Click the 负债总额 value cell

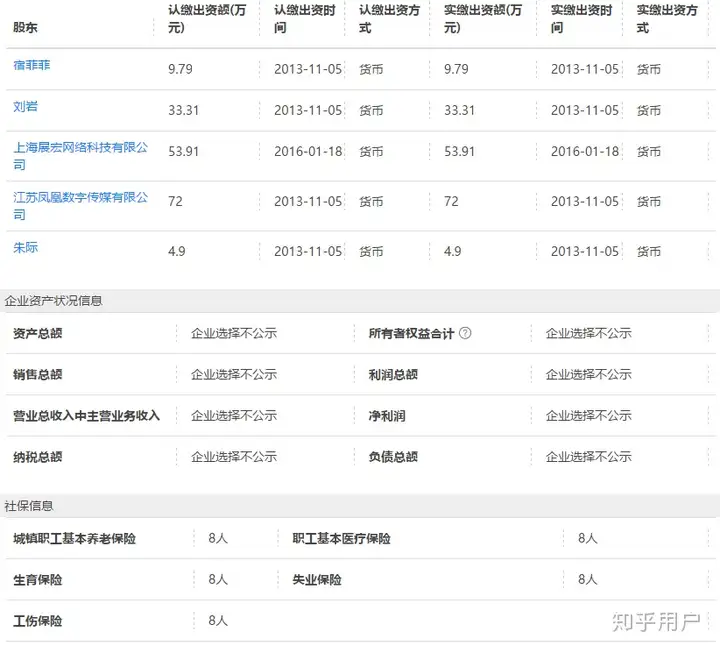[x=588, y=456]
